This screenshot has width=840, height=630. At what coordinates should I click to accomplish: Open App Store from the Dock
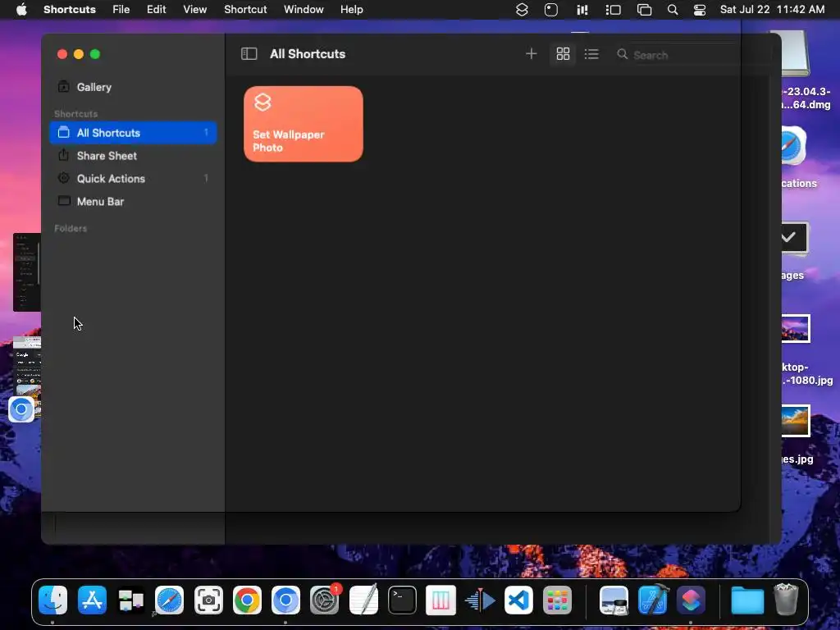click(92, 600)
